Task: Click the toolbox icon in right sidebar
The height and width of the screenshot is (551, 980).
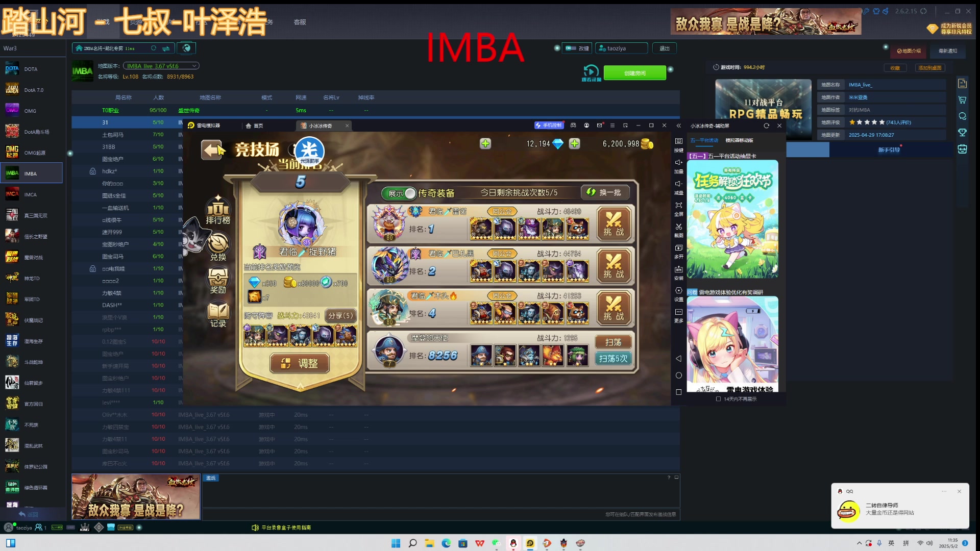Action: 962,149
